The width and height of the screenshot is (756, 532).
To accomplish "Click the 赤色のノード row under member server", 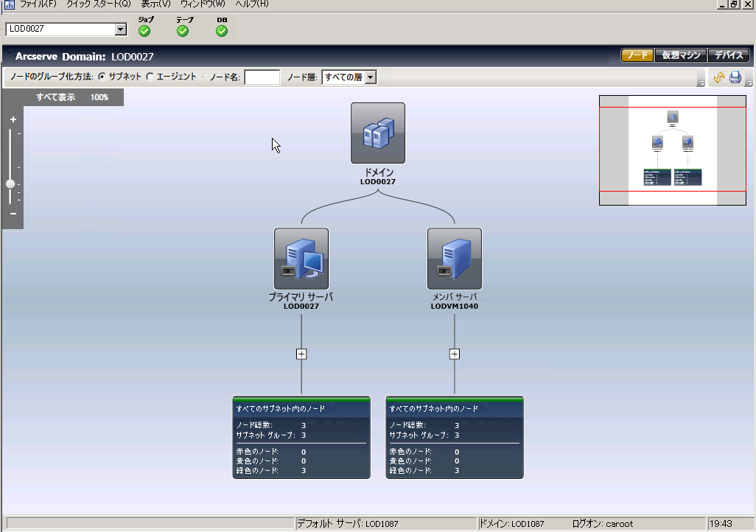I will (424, 452).
